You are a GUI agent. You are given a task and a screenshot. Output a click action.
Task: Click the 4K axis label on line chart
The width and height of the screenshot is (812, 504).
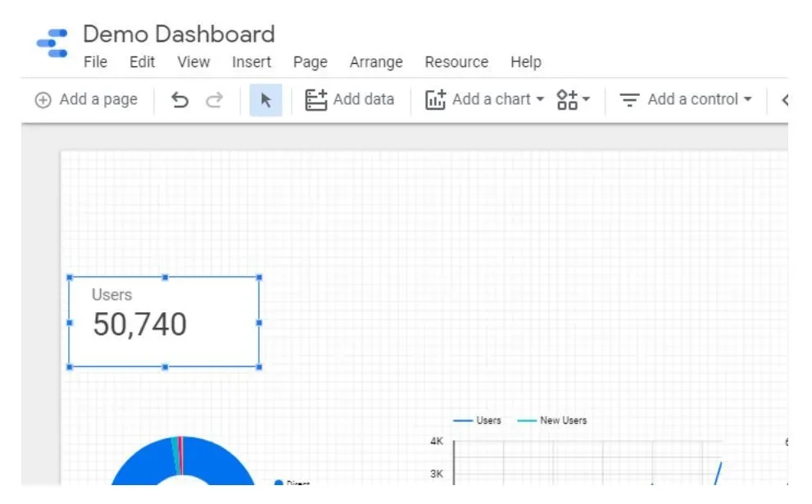tap(437, 441)
